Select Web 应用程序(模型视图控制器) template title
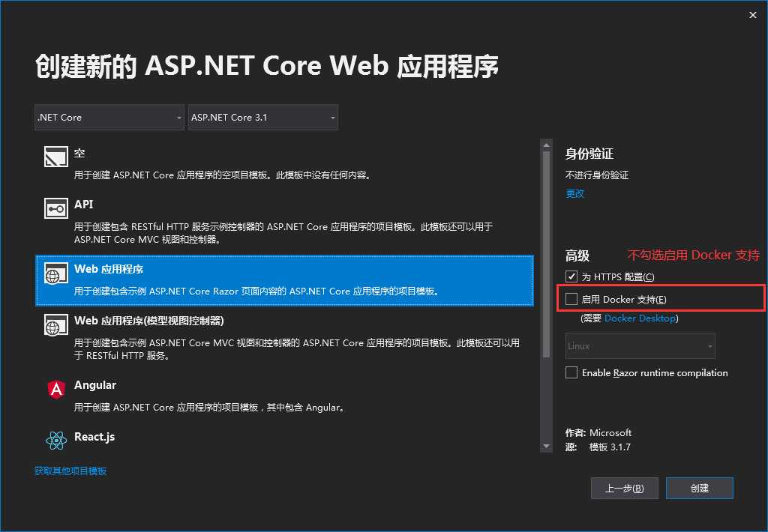This screenshot has height=532, width=768. click(x=149, y=321)
